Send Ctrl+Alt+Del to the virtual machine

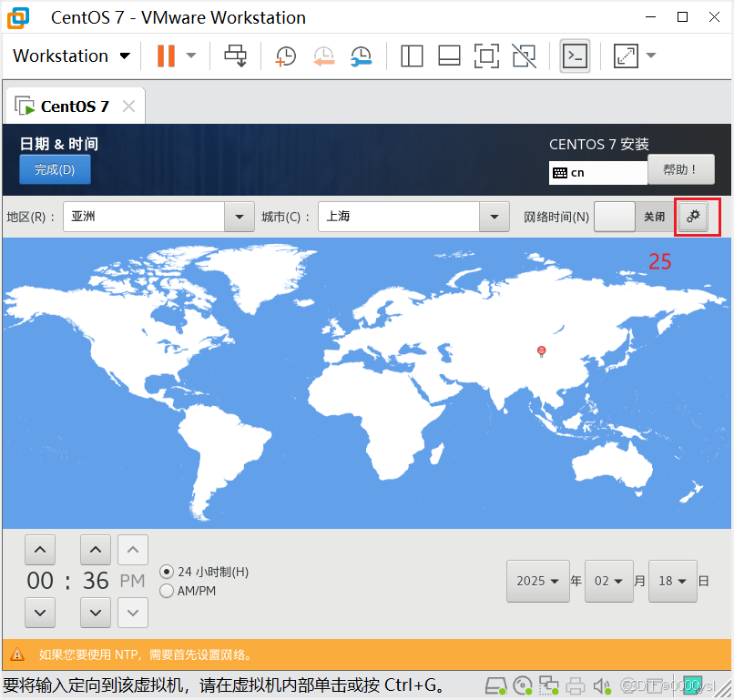[x=235, y=56]
